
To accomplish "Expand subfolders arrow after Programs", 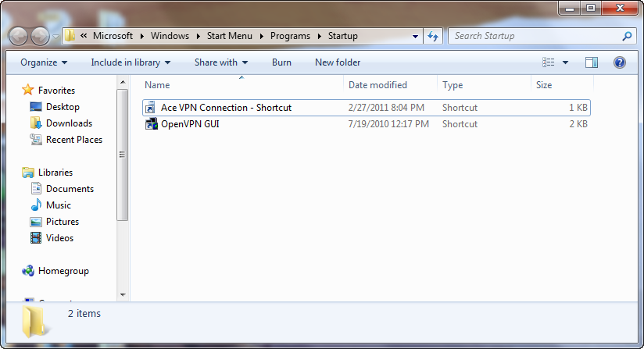I will (x=319, y=36).
